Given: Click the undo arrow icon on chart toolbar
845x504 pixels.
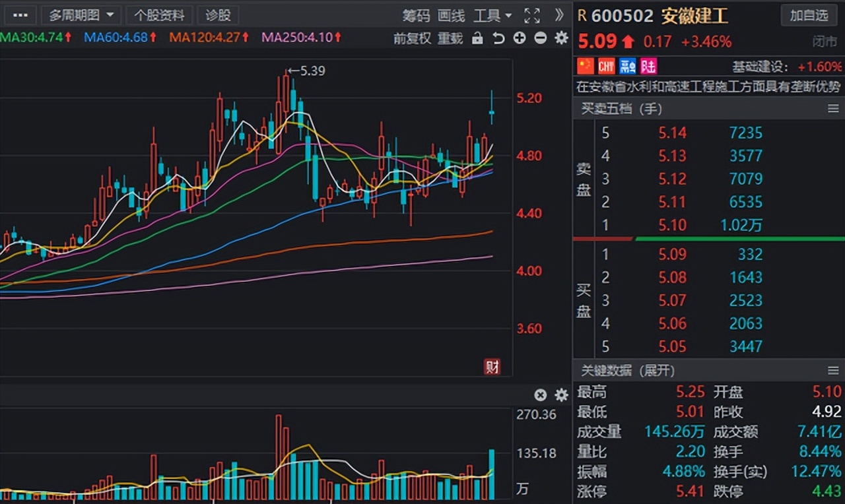Looking at the screenshot, I should pos(498,38).
